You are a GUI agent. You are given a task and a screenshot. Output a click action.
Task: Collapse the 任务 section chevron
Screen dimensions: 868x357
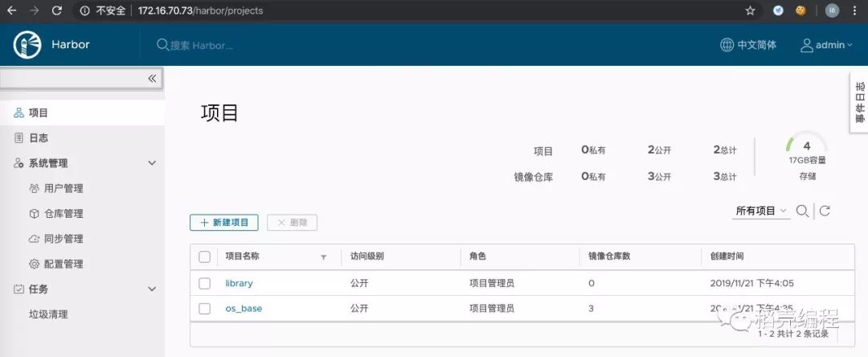pyautogui.click(x=152, y=289)
